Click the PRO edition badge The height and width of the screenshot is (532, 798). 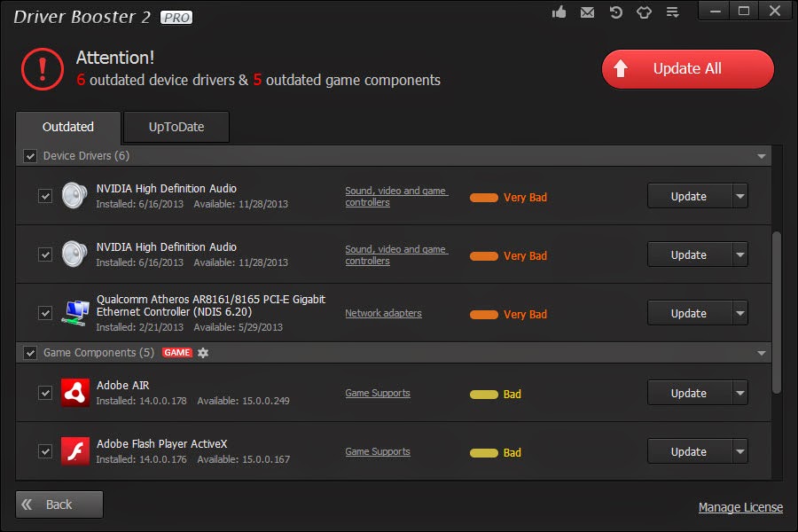coord(176,18)
